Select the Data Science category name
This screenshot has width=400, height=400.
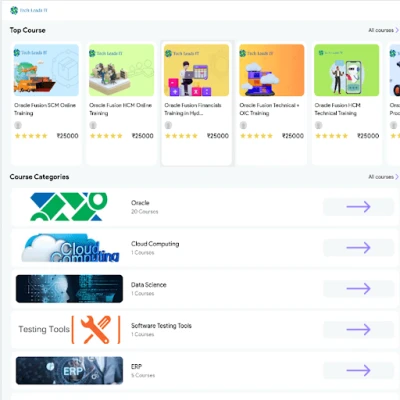pos(149,285)
